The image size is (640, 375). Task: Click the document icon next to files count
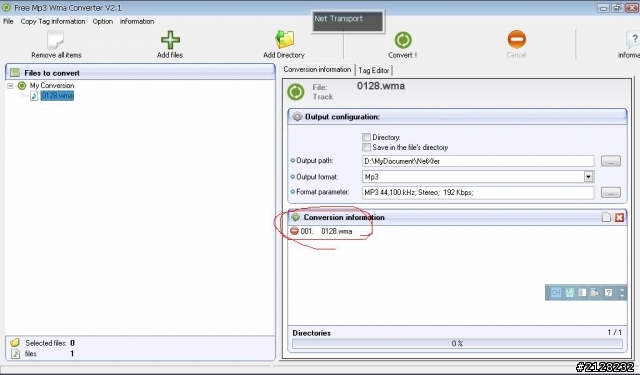(16, 353)
